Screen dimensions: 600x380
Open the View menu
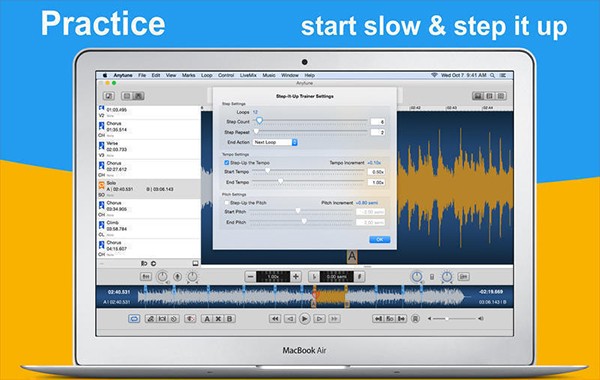(x=171, y=75)
